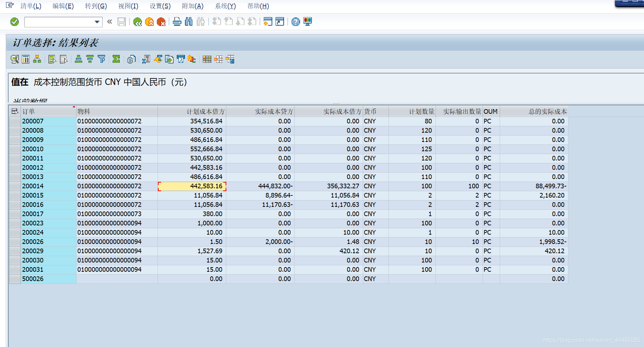Click the 计划数量 column header
Viewport: 644px width, 347px height.
[412, 112]
